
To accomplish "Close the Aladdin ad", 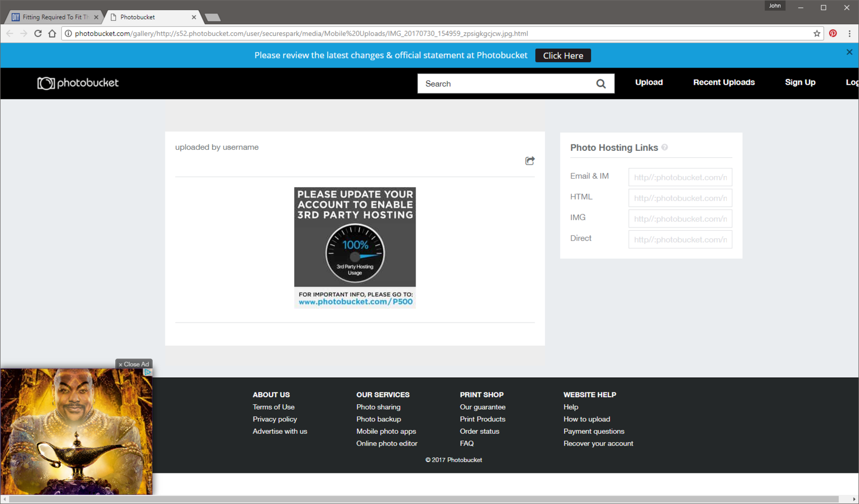I will click(134, 364).
